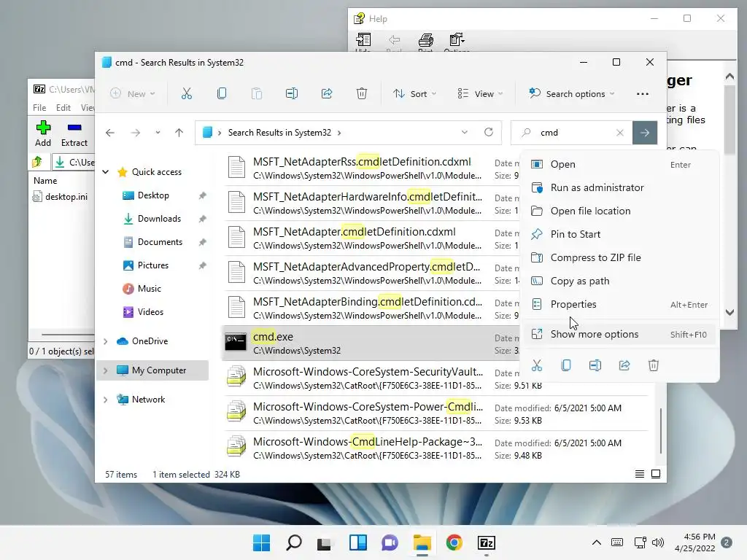The image size is (747, 560).
Task: Click Copy icon in context menu bottom row
Action: tap(566, 365)
